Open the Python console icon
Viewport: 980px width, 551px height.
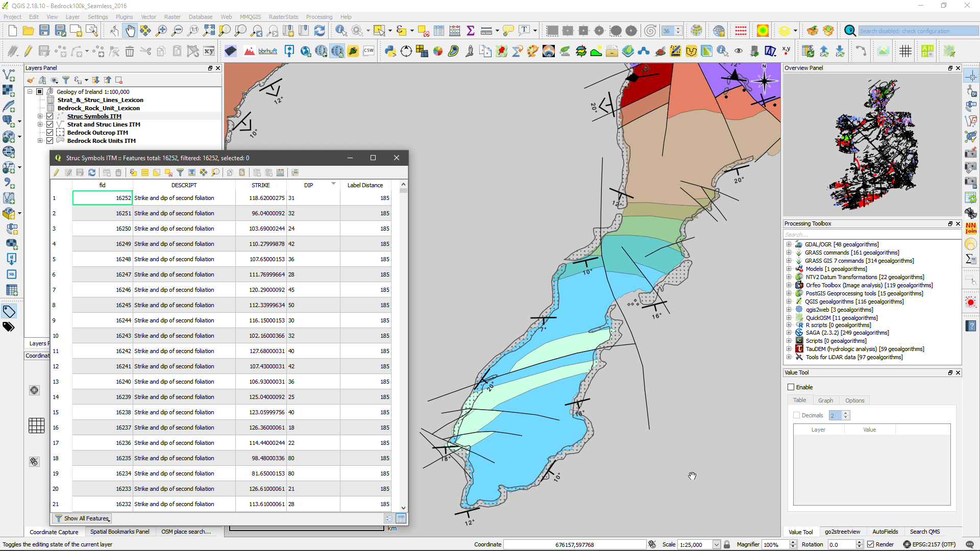pos(390,51)
